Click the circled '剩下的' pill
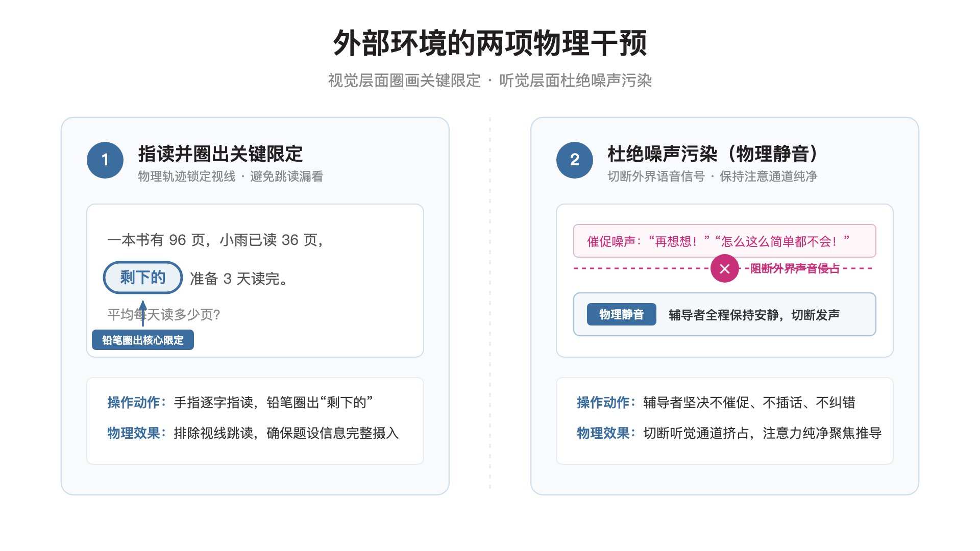 tap(143, 278)
